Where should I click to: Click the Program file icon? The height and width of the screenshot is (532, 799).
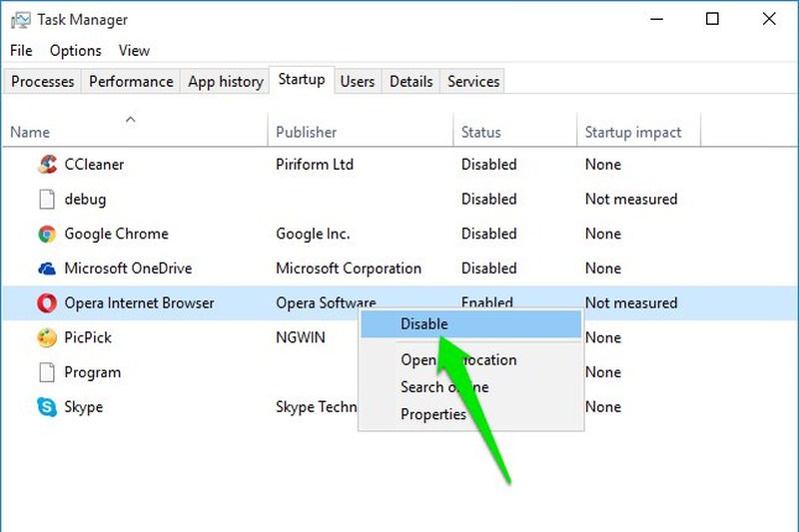pos(47,372)
